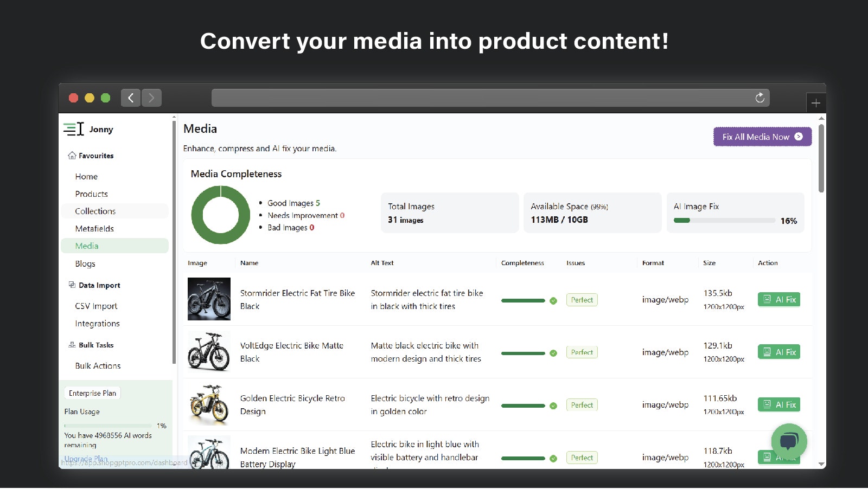Screen dimensions: 868x489
Task: Click the Available Space 113MB / 10GB card
Action: [x=592, y=213]
